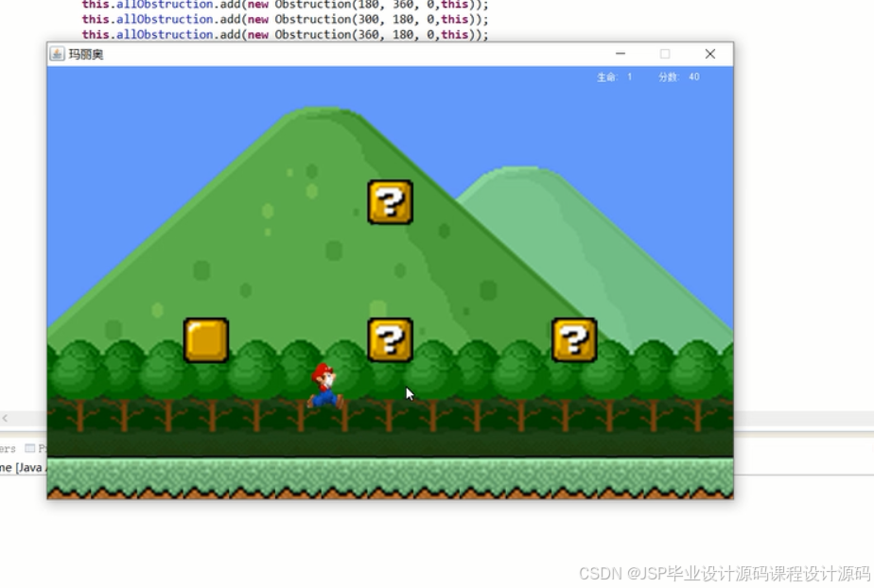Click the horizontal scrollbar track right of the game window

click(x=804, y=418)
